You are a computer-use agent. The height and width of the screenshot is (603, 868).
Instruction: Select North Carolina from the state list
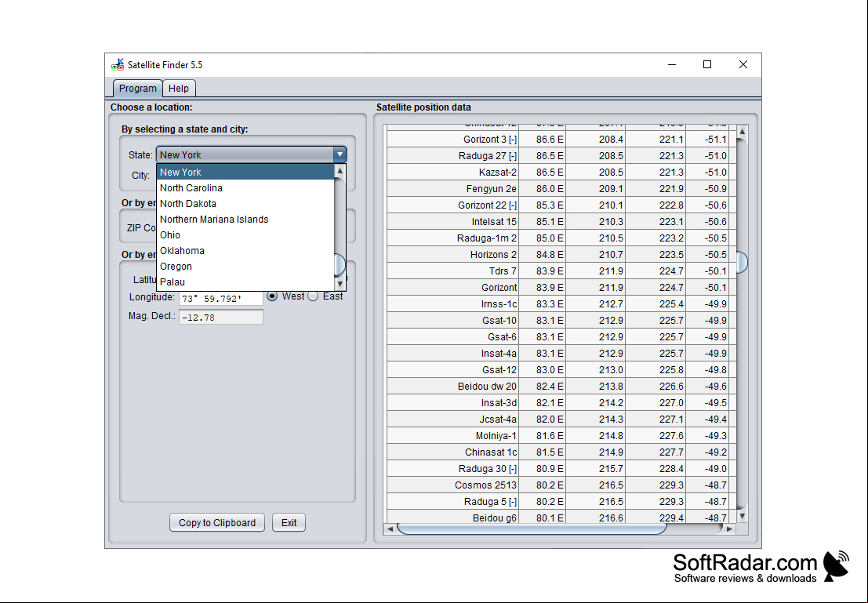point(245,187)
